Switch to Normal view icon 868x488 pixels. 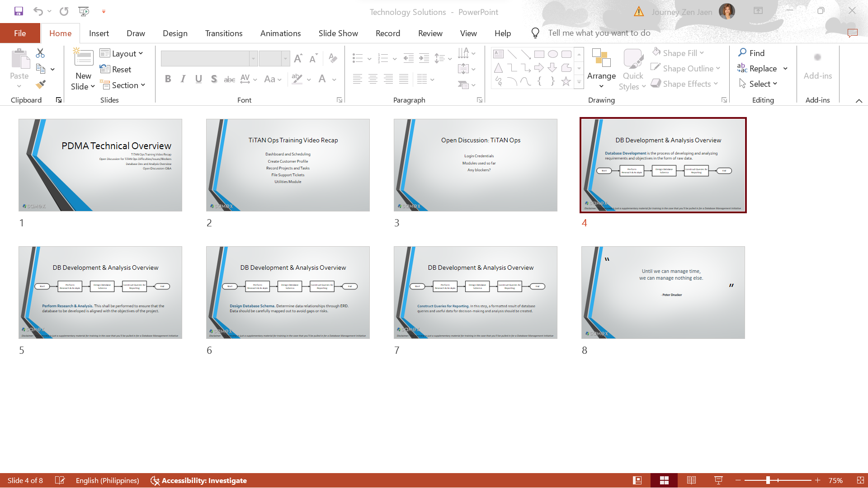[x=637, y=480]
